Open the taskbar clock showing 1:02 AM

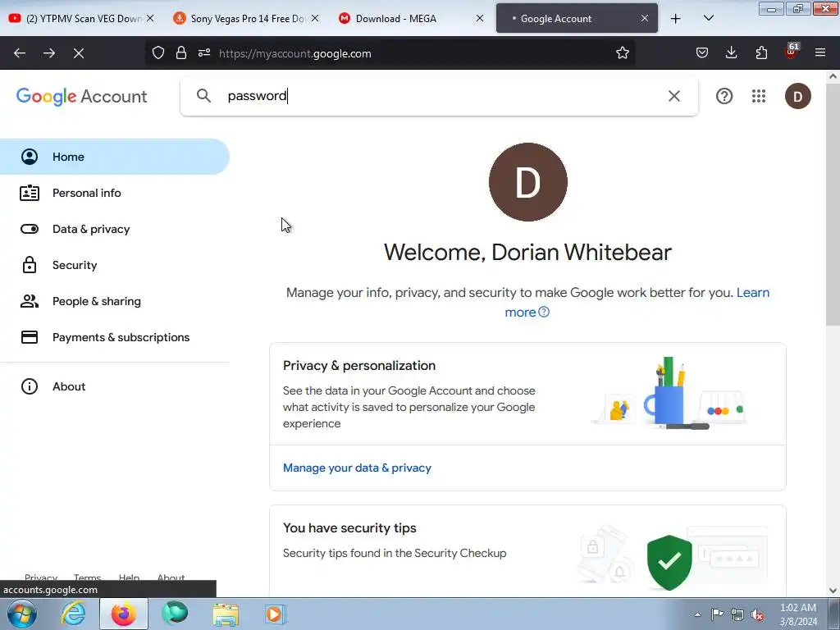coord(798,614)
